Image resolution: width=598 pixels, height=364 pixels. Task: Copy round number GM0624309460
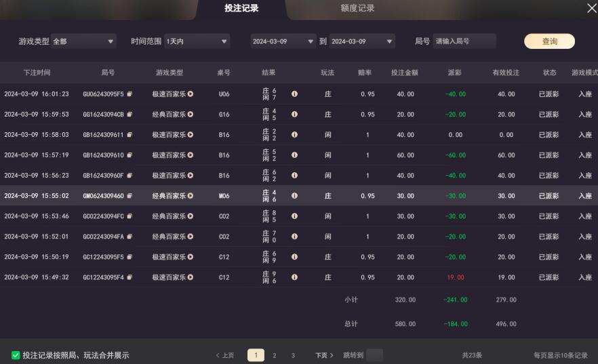click(x=129, y=196)
